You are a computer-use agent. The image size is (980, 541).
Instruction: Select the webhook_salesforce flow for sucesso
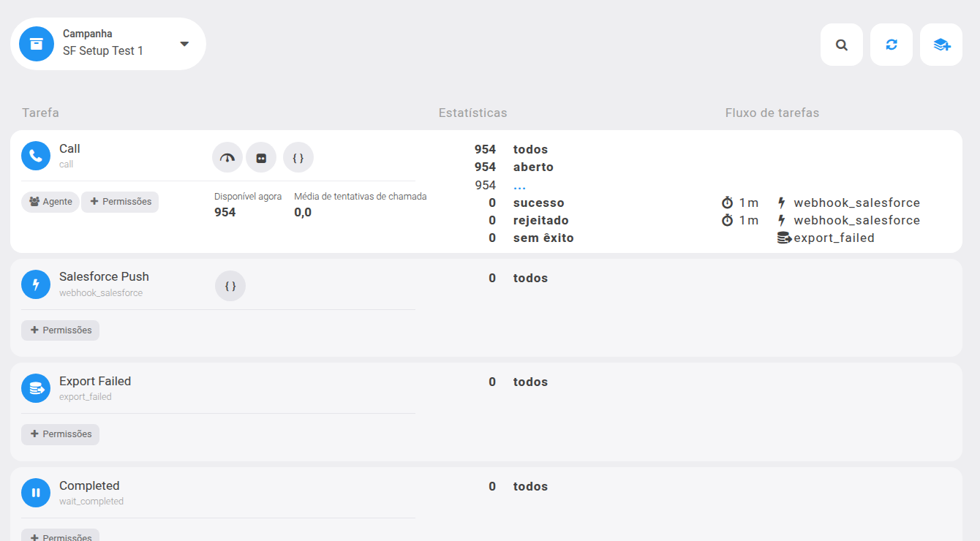[x=857, y=203]
